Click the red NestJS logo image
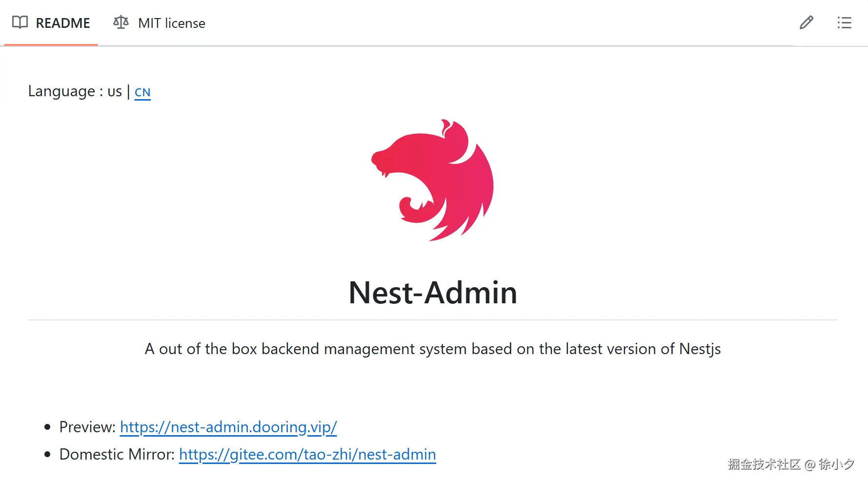868x484 pixels. pos(433,180)
